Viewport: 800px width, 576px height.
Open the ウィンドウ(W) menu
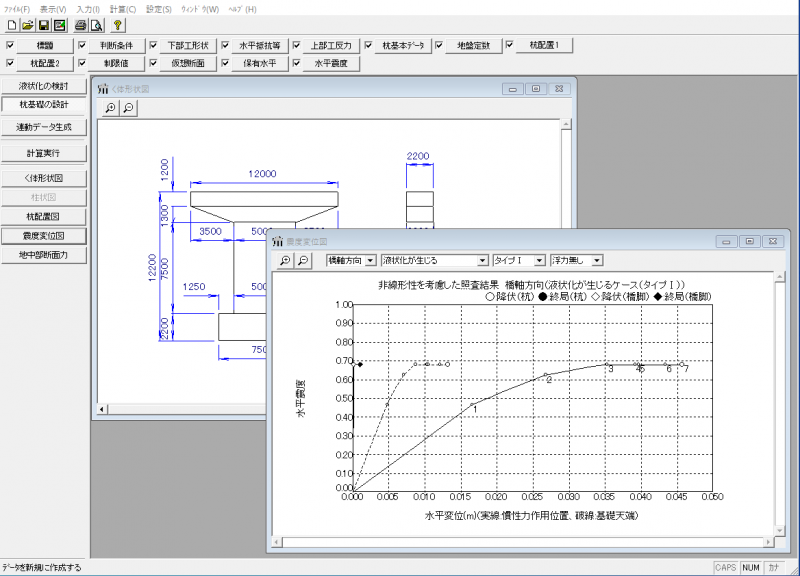pos(200,9)
